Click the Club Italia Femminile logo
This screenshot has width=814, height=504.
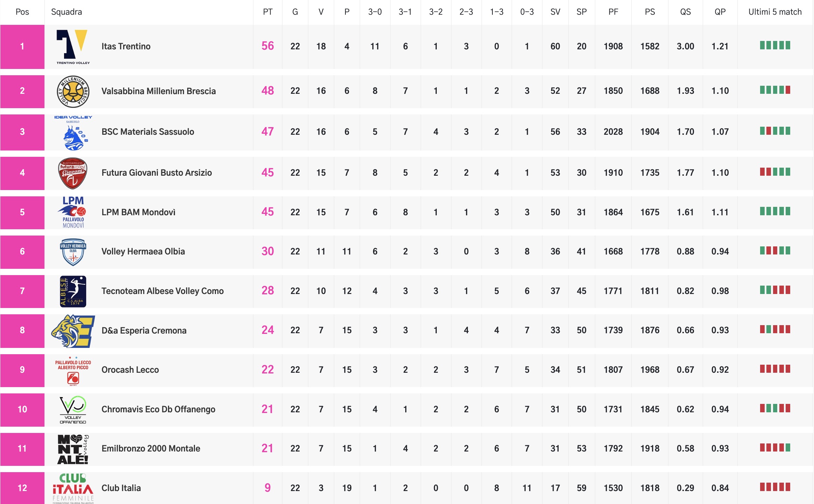coord(73,488)
